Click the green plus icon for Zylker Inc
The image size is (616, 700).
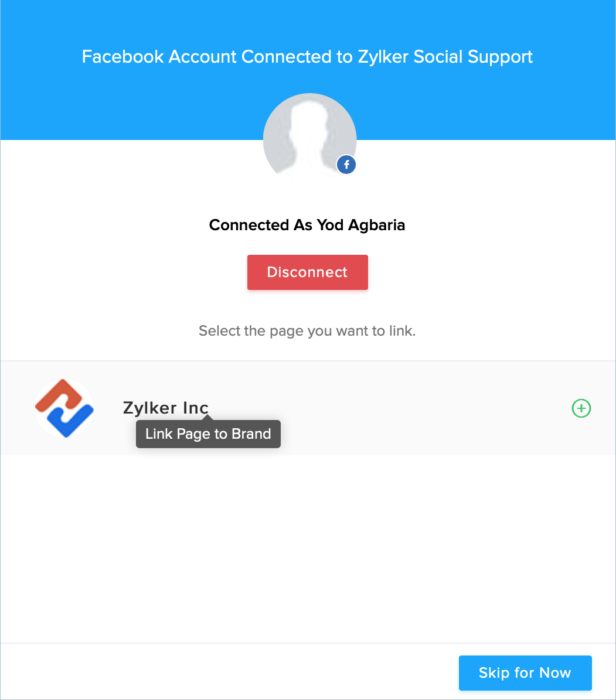click(x=581, y=408)
